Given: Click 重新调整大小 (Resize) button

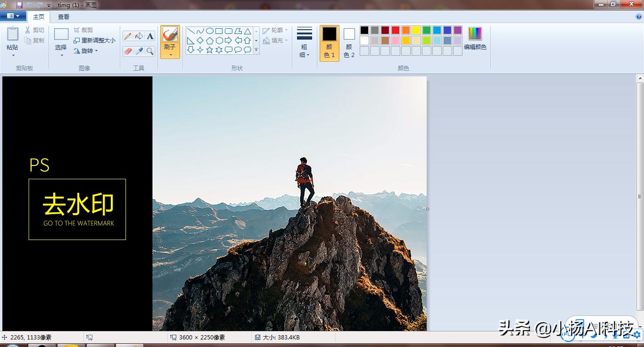Looking at the screenshot, I should coord(95,41).
